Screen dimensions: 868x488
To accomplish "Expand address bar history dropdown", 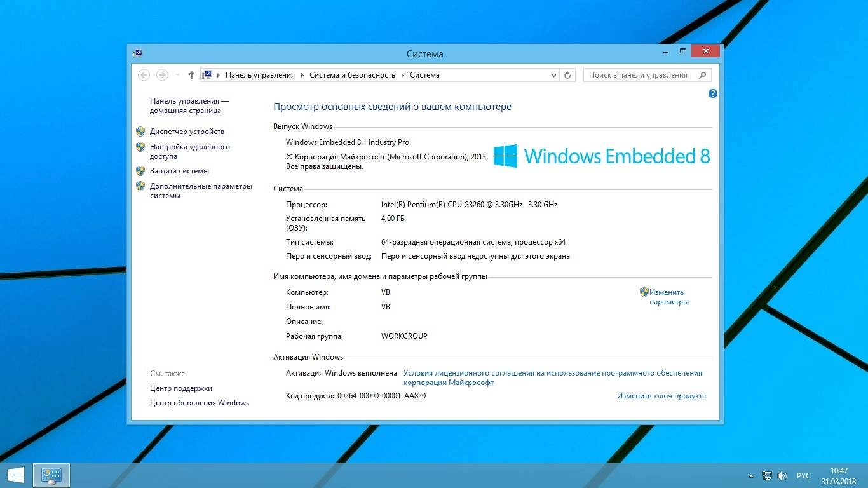I will coord(553,75).
